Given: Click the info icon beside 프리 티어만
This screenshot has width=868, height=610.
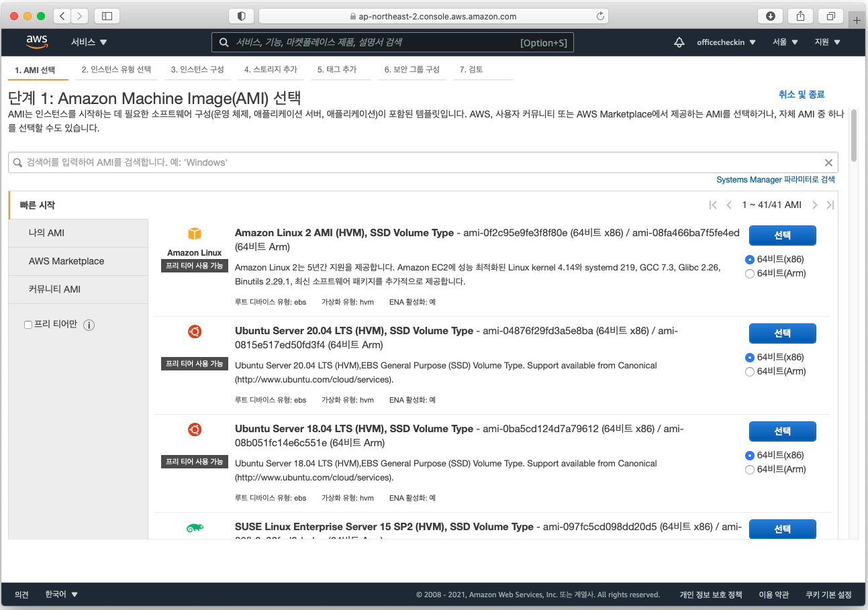Looking at the screenshot, I should tap(89, 325).
